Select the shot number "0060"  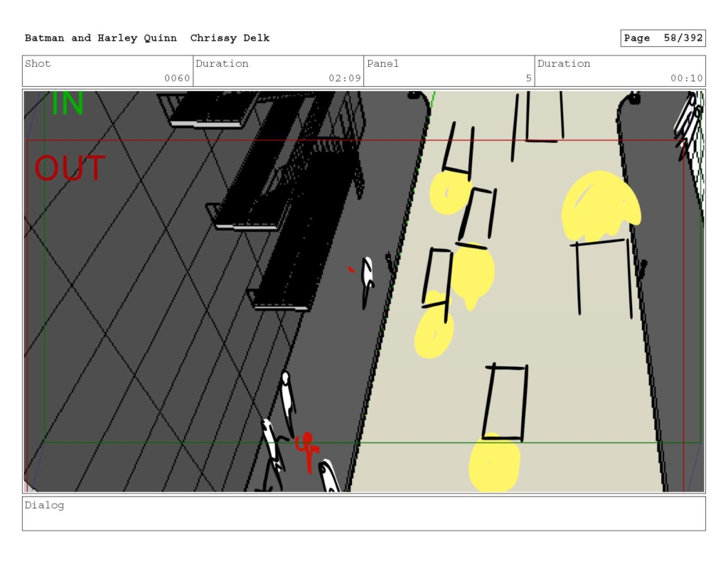click(x=177, y=78)
